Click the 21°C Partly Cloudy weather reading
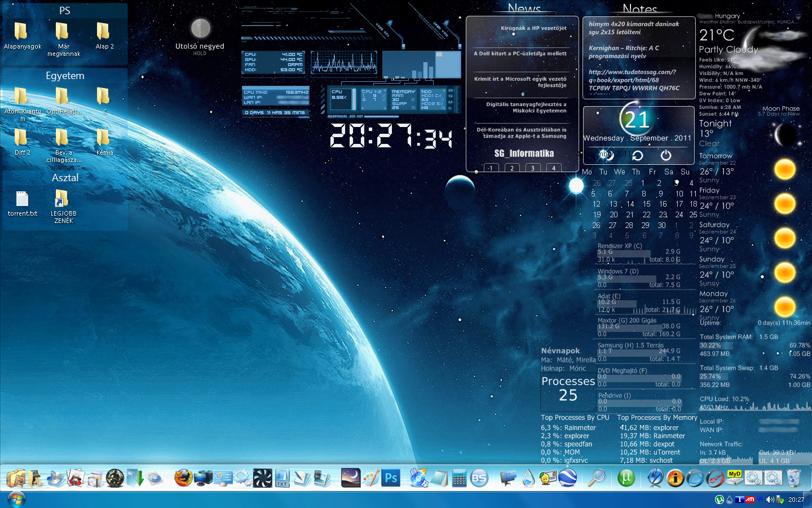This screenshot has height=508, width=812. coord(729,42)
